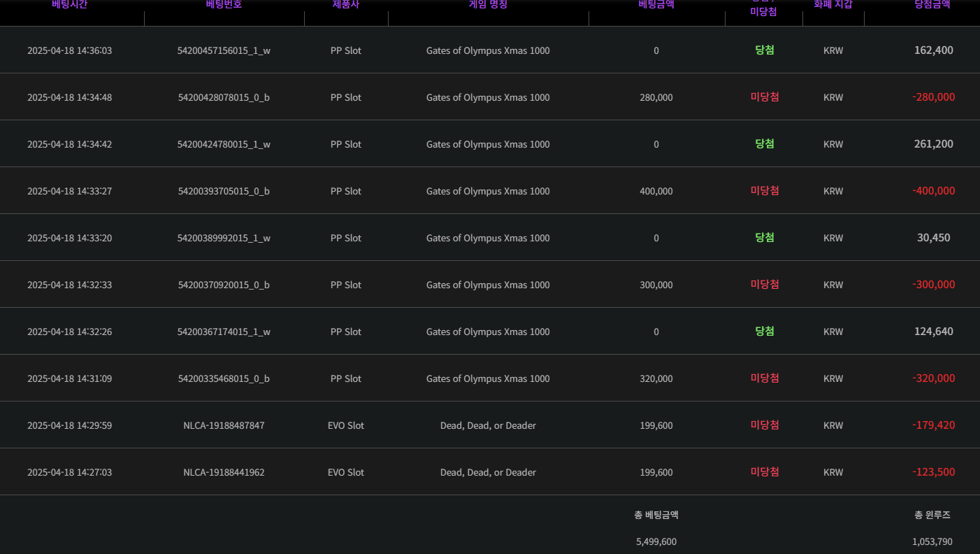
Task: Click 당첨 status in the 162,400 row
Action: (x=765, y=50)
